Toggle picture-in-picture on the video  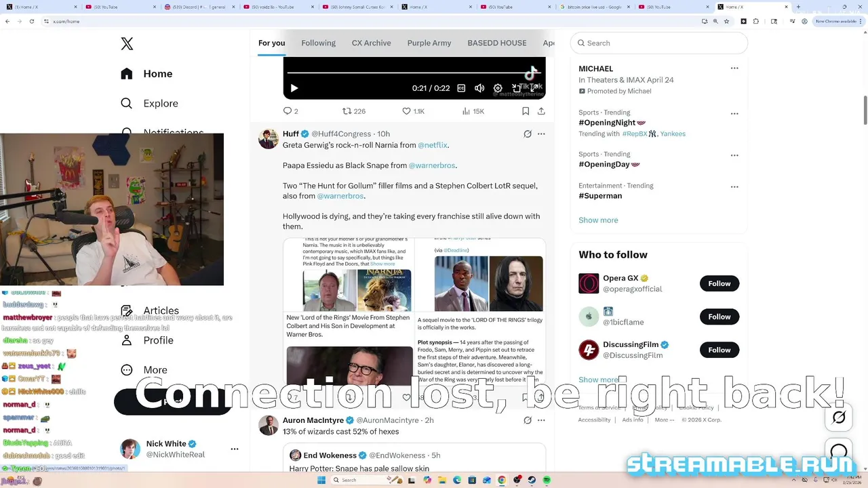516,88
